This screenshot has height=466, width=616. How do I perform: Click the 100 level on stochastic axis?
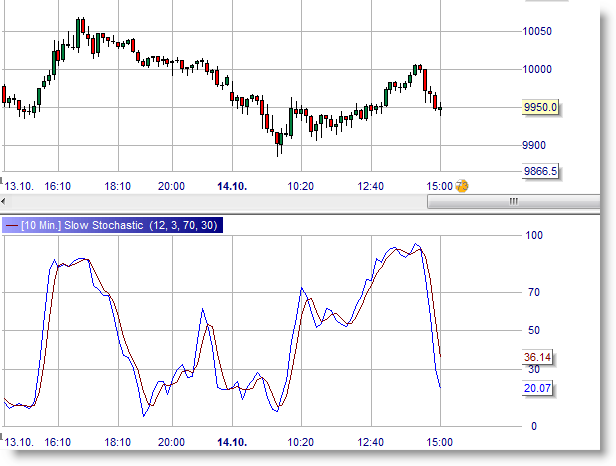click(x=534, y=235)
